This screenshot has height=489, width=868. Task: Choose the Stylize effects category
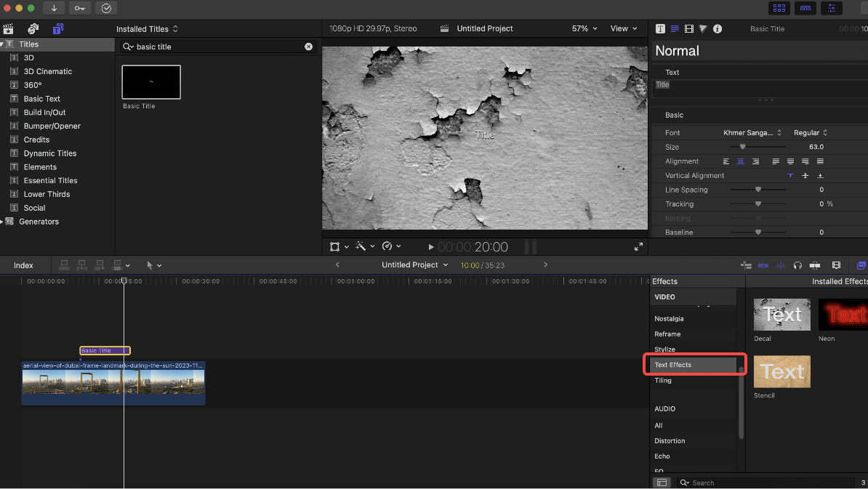[664, 349]
